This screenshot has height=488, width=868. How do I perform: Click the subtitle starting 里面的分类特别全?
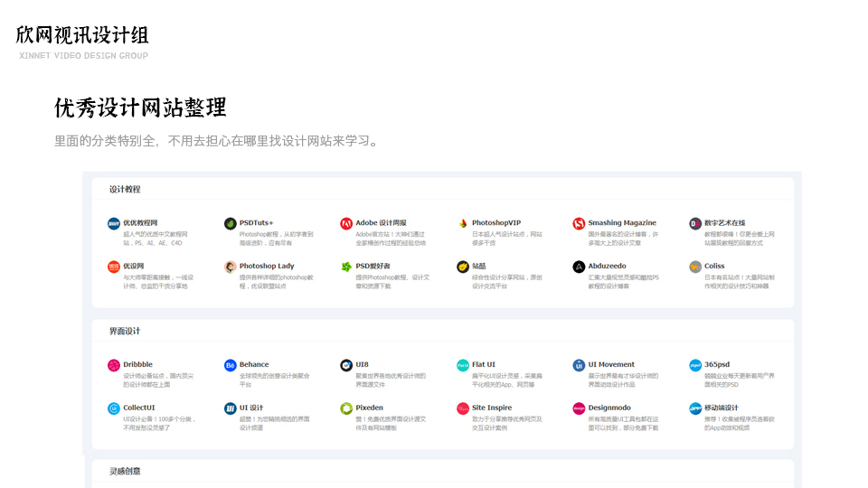(218, 141)
